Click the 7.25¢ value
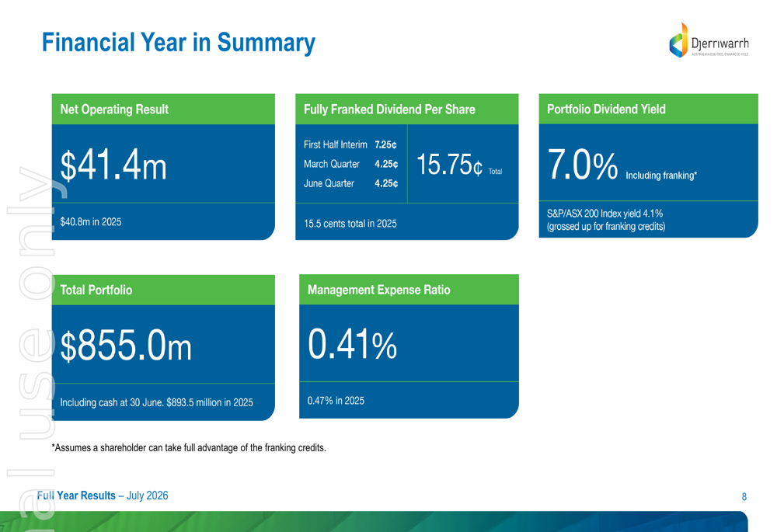The height and width of the screenshot is (532, 777). [x=385, y=144]
